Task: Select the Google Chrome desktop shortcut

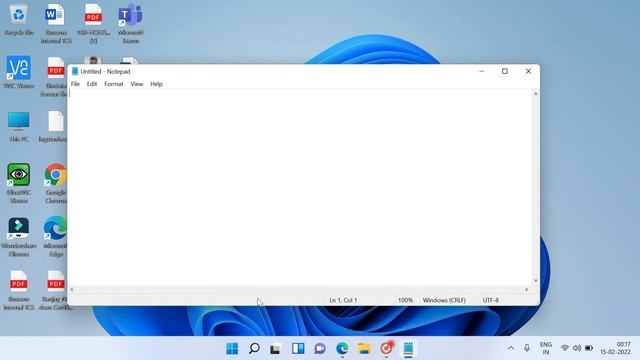Action: click(56, 183)
